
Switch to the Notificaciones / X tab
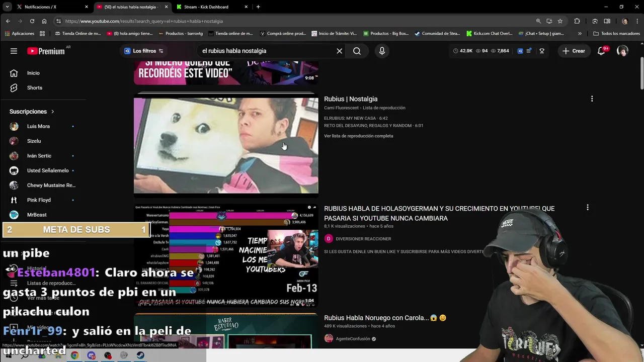(x=52, y=7)
